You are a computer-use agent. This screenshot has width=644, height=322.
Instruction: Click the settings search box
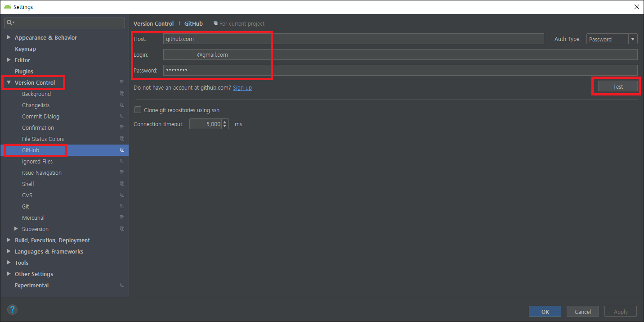(x=64, y=23)
